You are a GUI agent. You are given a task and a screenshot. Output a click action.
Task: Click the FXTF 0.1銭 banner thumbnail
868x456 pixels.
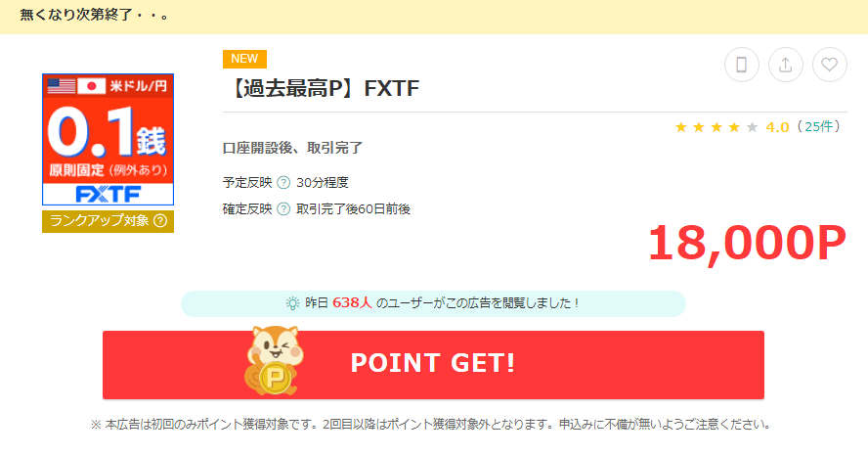click(x=108, y=140)
